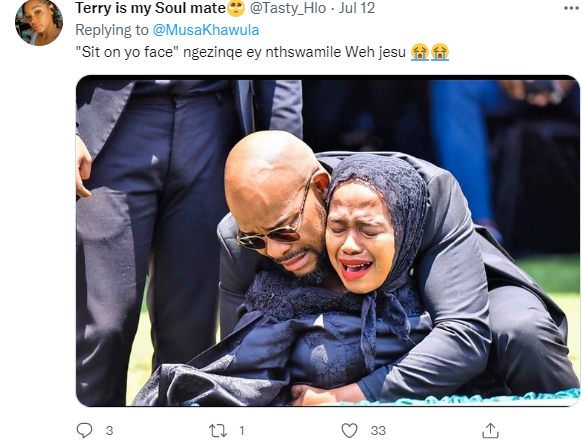
Task: Click the "Replying to" label
Action: pos(112,30)
